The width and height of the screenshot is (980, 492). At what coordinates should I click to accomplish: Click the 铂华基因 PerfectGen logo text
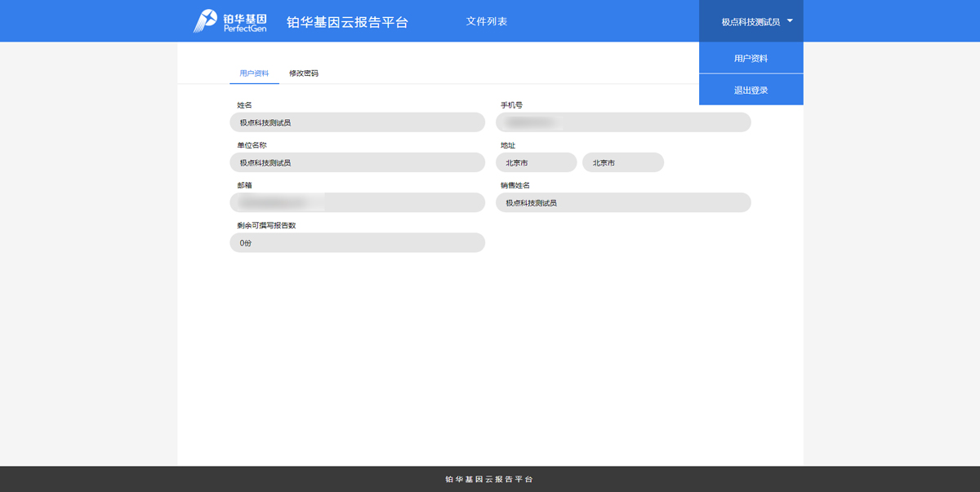(x=245, y=22)
